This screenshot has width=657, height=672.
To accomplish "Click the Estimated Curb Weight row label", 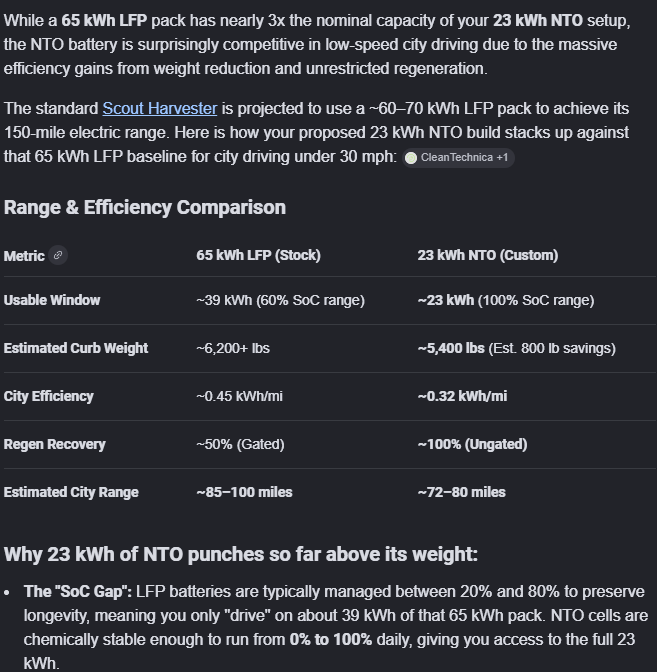I will click(x=76, y=348).
